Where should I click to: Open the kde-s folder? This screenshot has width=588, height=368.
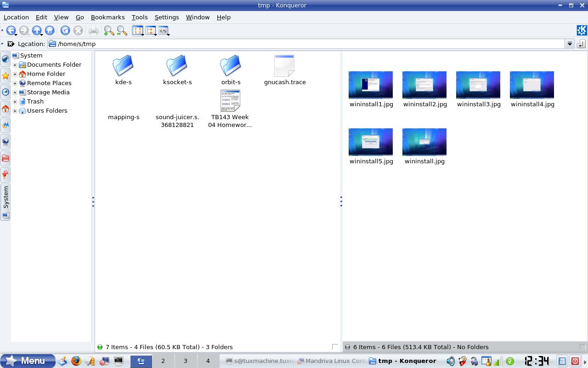pos(123,70)
